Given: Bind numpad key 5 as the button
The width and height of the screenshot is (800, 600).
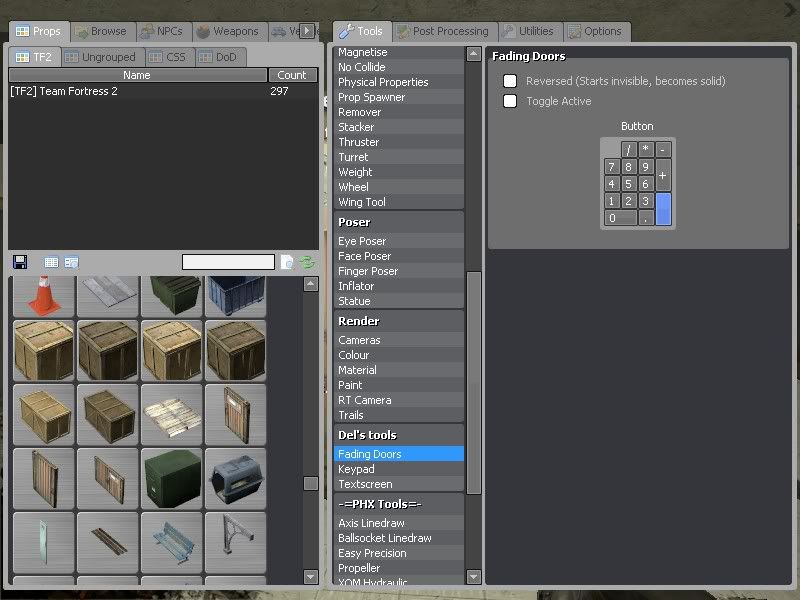Looking at the screenshot, I should point(629,184).
